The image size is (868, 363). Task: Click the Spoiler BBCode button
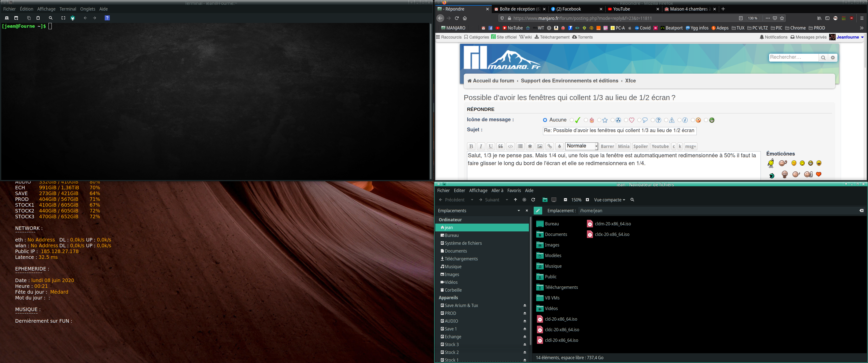click(x=640, y=146)
